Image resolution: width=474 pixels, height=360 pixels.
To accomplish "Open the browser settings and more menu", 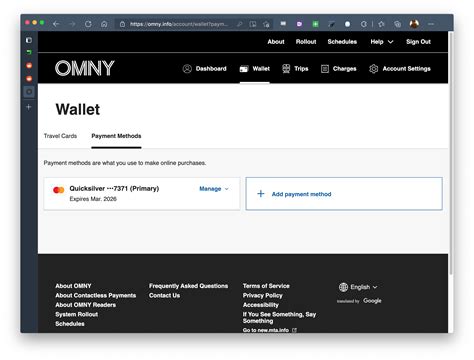I will (431, 24).
